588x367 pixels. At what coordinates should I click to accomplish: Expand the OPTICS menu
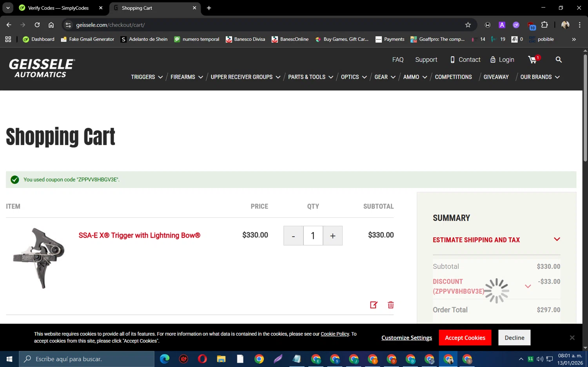click(x=354, y=77)
